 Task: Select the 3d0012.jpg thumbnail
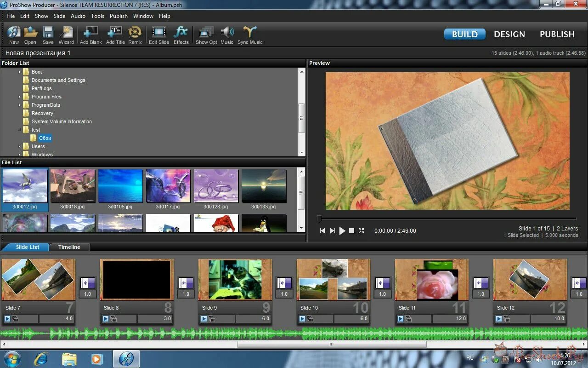coord(25,190)
